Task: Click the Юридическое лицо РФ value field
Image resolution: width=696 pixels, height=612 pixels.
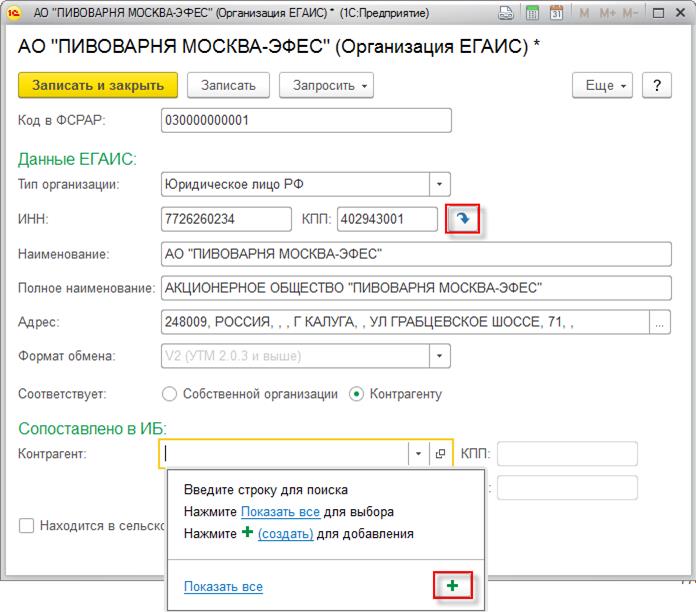Action: 295,184
